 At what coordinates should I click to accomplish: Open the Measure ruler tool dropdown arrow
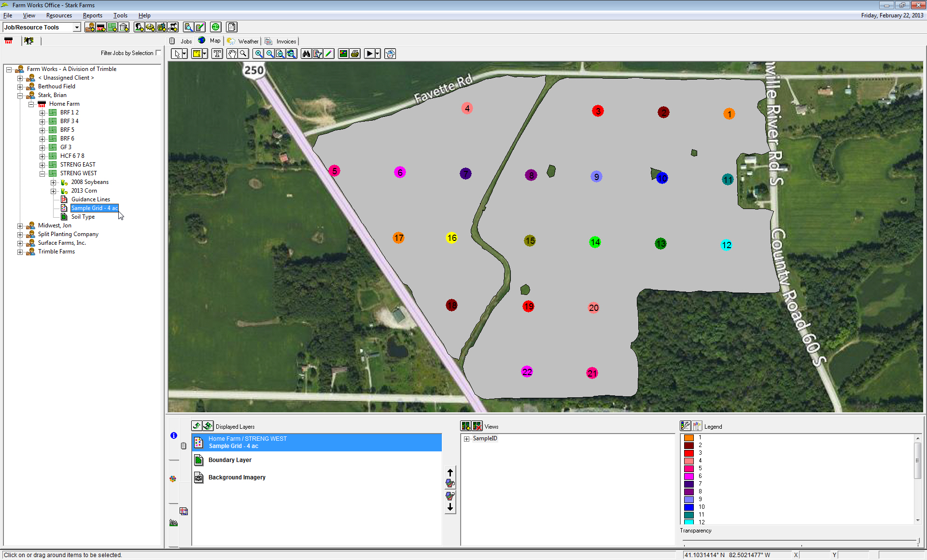click(205, 54)
